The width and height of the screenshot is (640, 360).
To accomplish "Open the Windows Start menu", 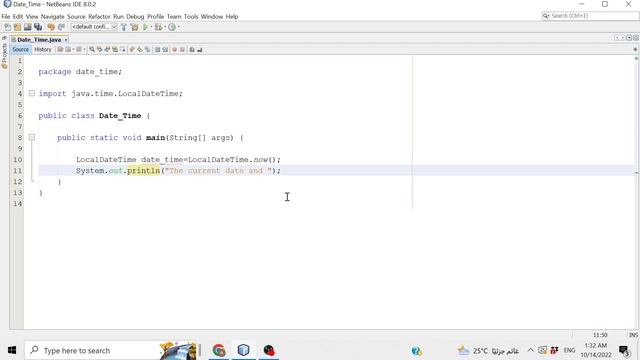I will (12, 350).
